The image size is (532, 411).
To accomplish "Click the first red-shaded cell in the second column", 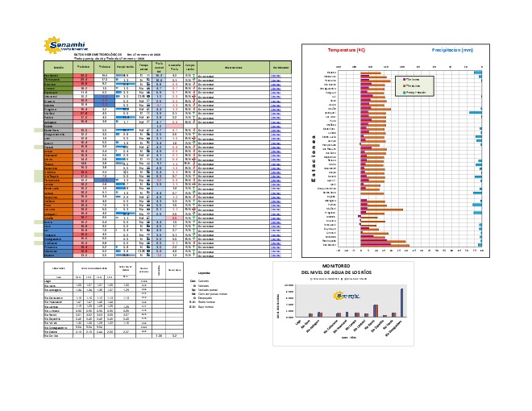I will (85, 75).
